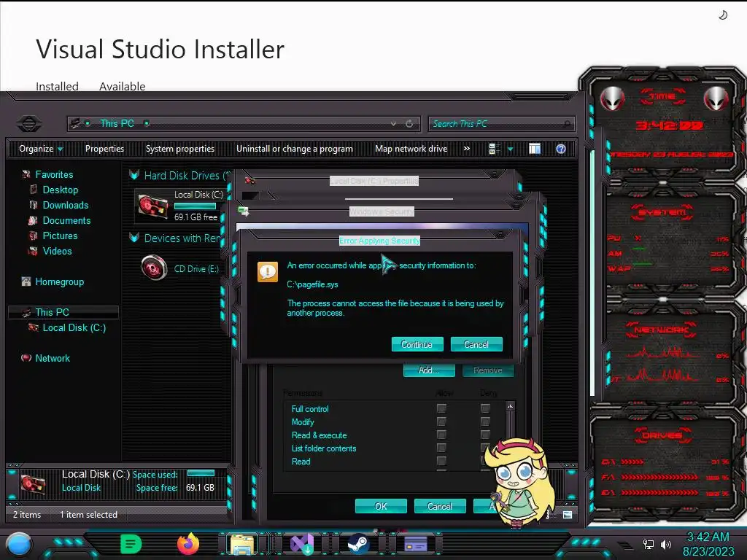
Task: Click the Add... button in the permissions dialog
Action: [429, 370]
